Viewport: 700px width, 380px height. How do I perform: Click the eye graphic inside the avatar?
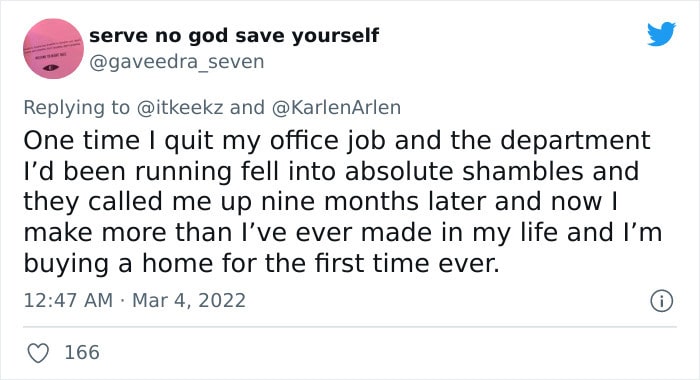click(50, 67)
